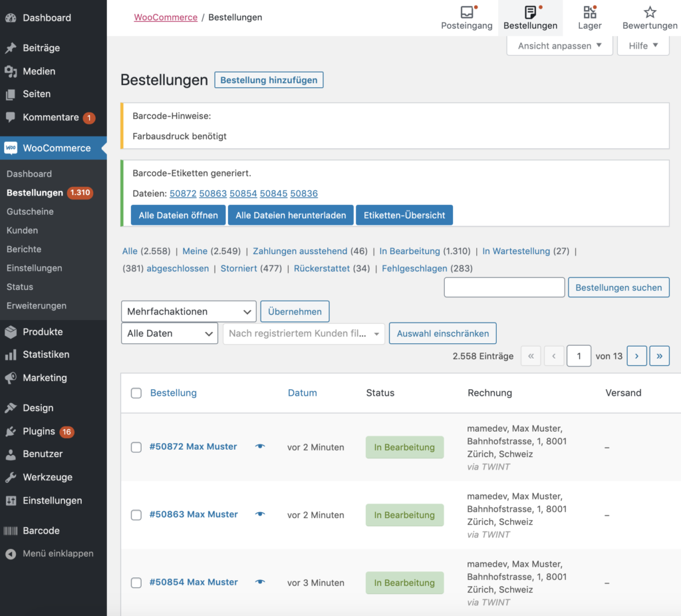Screen dimensions: 681x616
Task: Click the Werkzeuge wrench icon
Action: point(11,477)
